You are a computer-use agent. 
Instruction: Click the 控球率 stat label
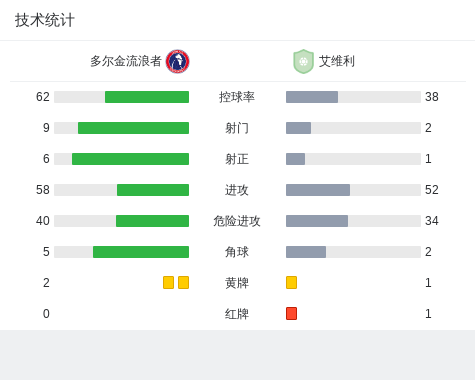pyautogui.click(x=237, y=97)
